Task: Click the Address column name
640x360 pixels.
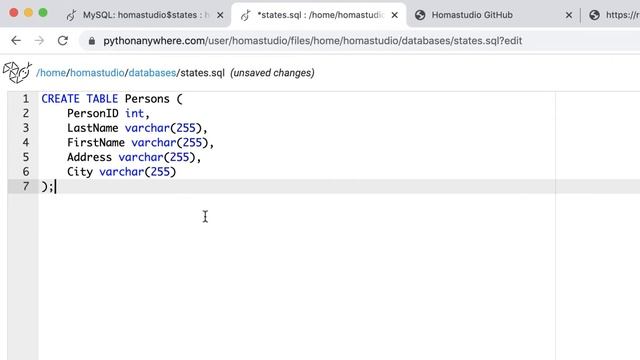Action: point(89,157)
